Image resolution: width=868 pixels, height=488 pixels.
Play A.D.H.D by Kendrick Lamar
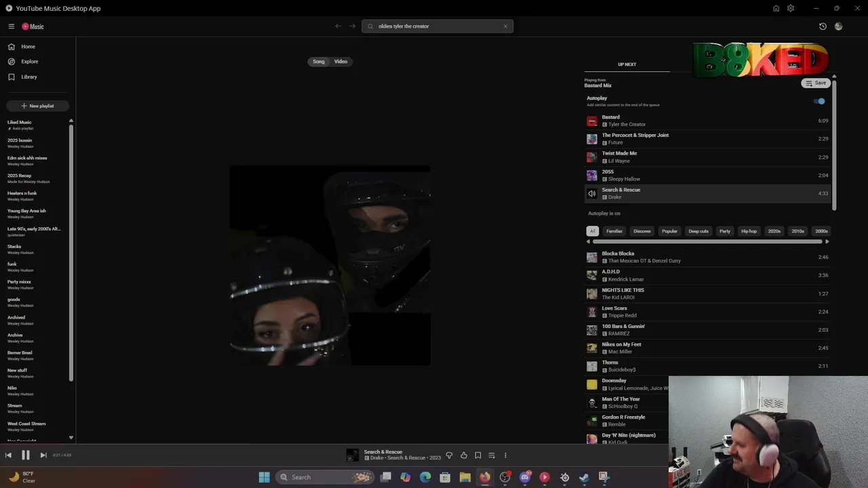pos(707,275)
